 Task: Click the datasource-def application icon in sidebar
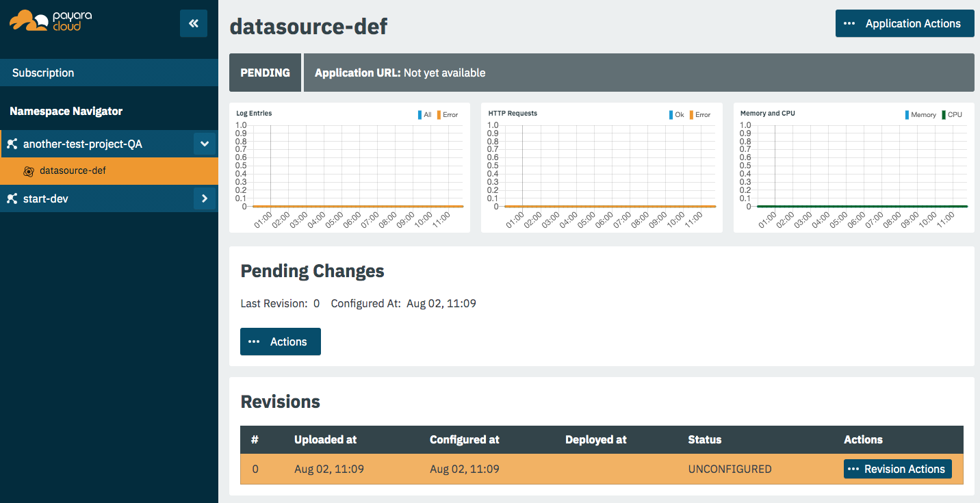click(x=29, y=171)
